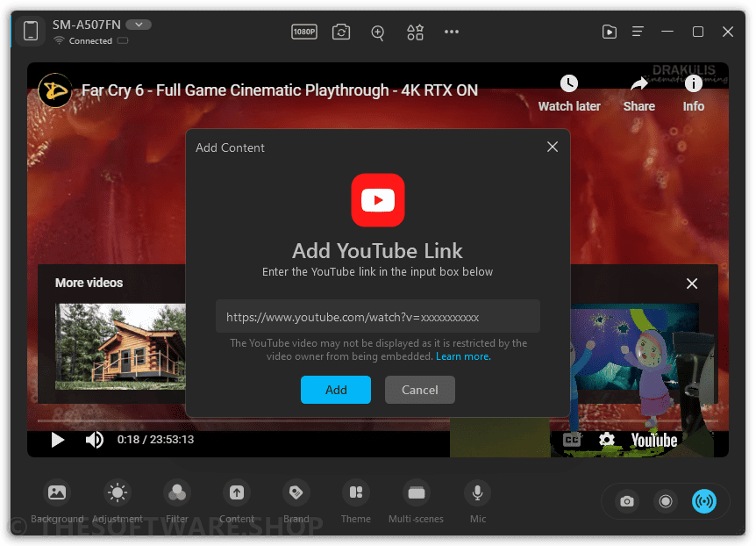756x546 pixels.
Task: Open the device selector dropdown next to SM-A507FN
Action: [x=139, y=24]
